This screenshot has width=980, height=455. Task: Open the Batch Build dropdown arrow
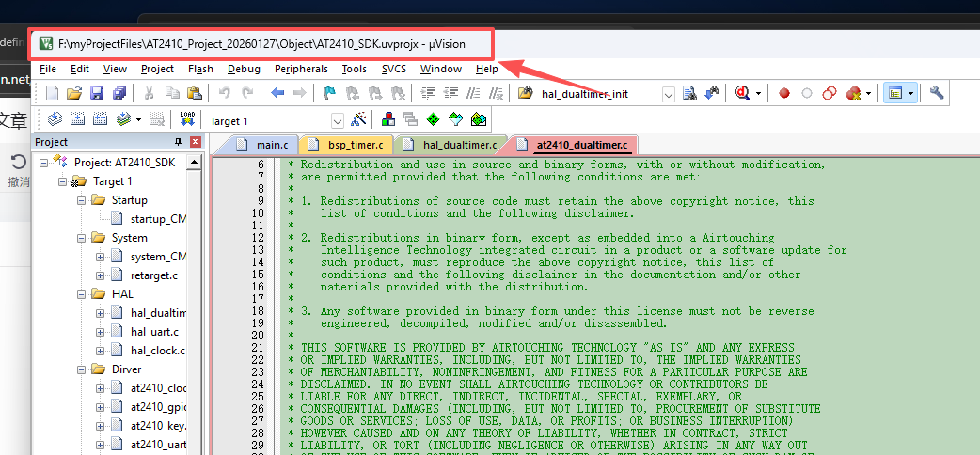point(138,118)
